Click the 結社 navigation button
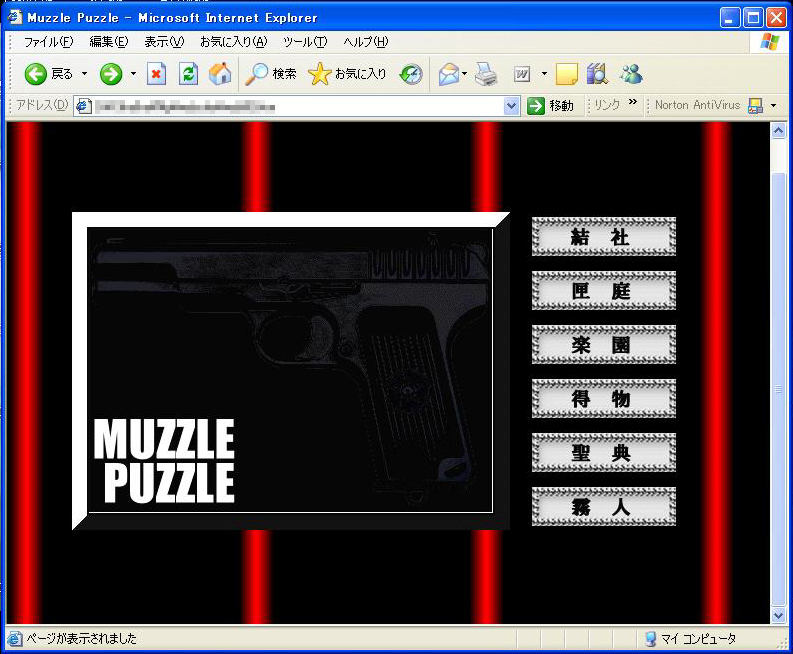 tap(603, 237)
